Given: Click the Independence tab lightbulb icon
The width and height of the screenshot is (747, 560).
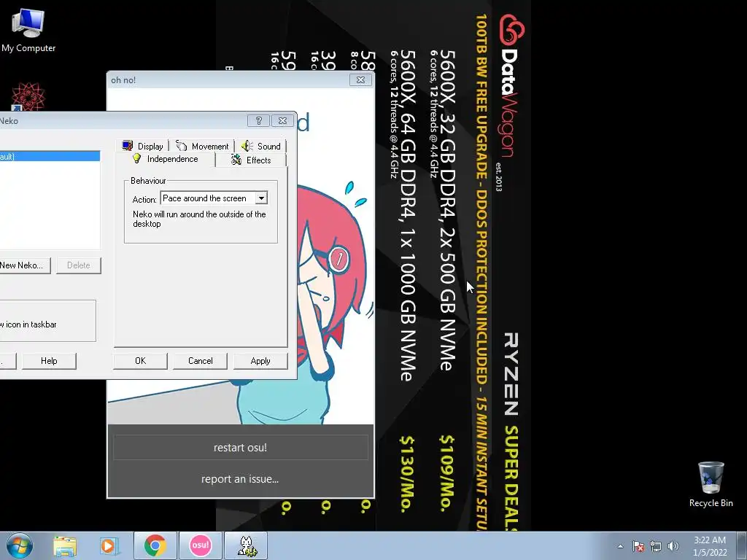Looking at the screenshot, I should click(x=136, y=158).
